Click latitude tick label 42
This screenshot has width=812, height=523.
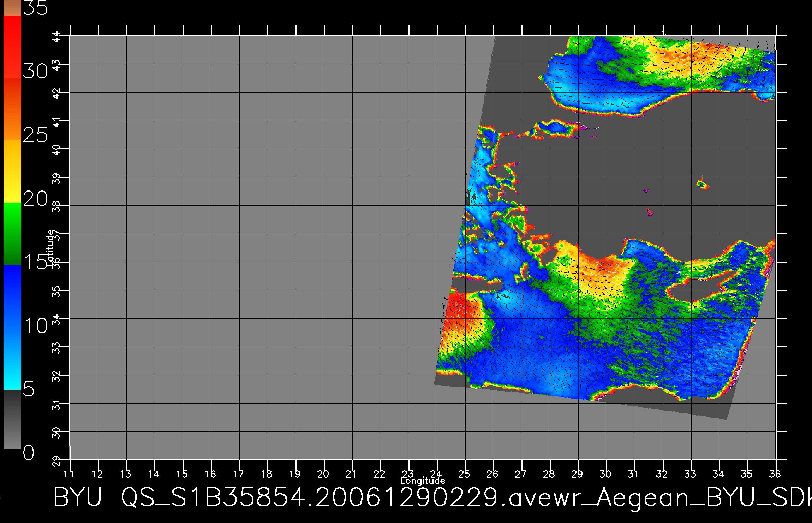(x=56, y=93)
